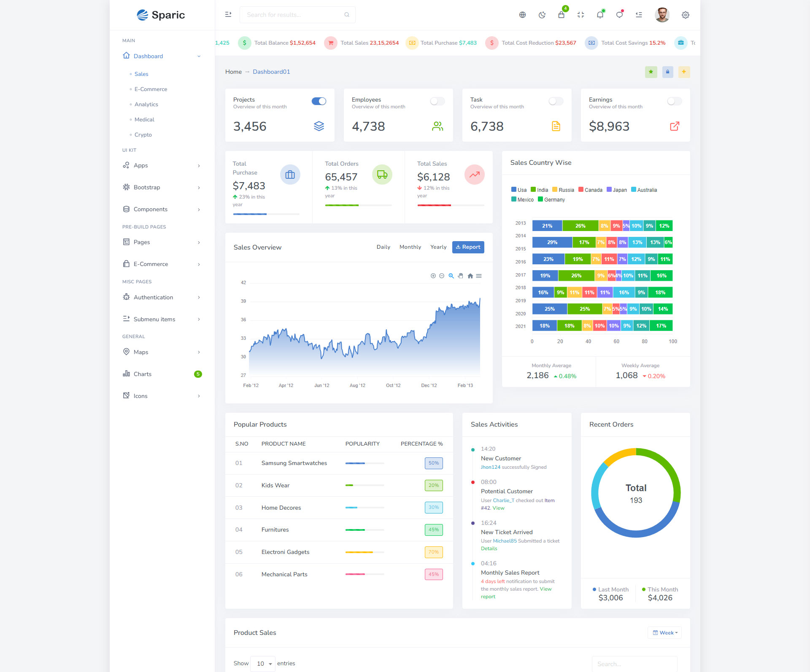
Task: Reset chart zoom with home icon
Action: [x=470, y=276]
